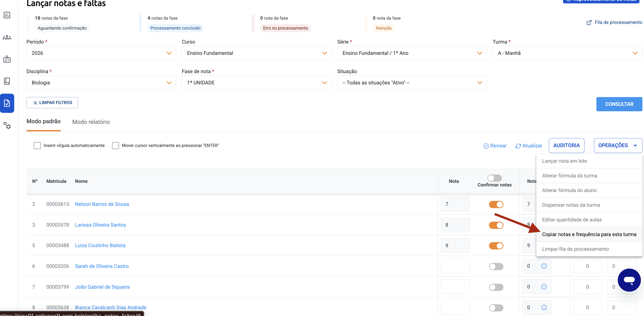Enable note confirmation for João Gabriel de Siqueira
Screen dimensions: 644x316
[496, 287]
